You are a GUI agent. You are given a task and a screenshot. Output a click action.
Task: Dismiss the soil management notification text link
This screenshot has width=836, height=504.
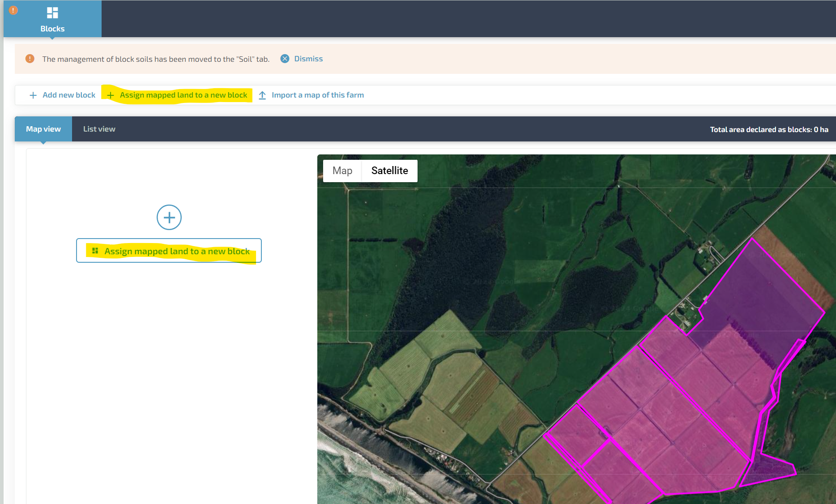[308, 59]
